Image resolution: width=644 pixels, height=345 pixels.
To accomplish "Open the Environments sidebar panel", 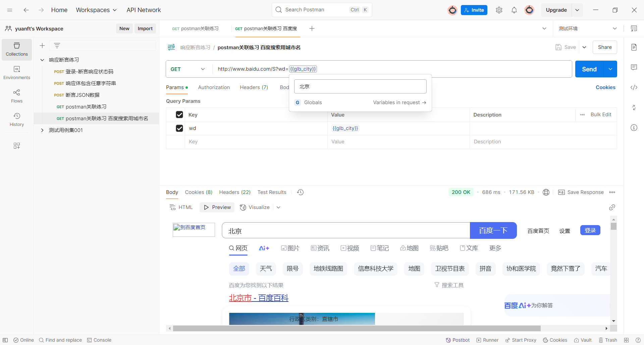I will [x=17, y=73].
